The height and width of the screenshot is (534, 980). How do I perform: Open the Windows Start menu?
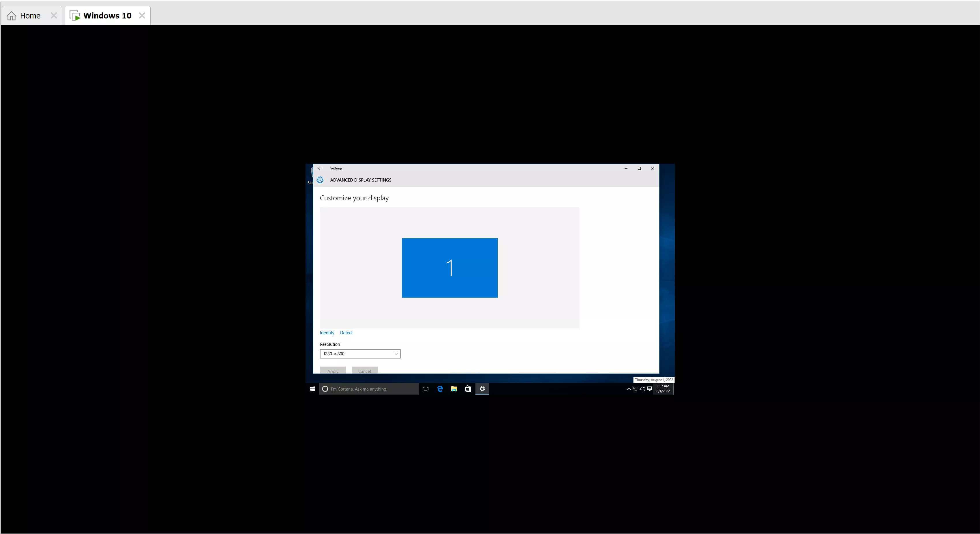pyautogui.click(x=312, y=389)
